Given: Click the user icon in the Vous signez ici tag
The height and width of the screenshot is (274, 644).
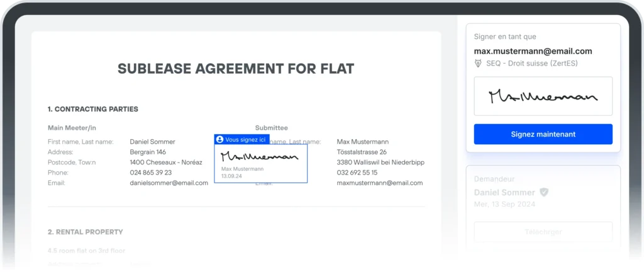Looking at the screenshot, I should (x=219, y=139).
